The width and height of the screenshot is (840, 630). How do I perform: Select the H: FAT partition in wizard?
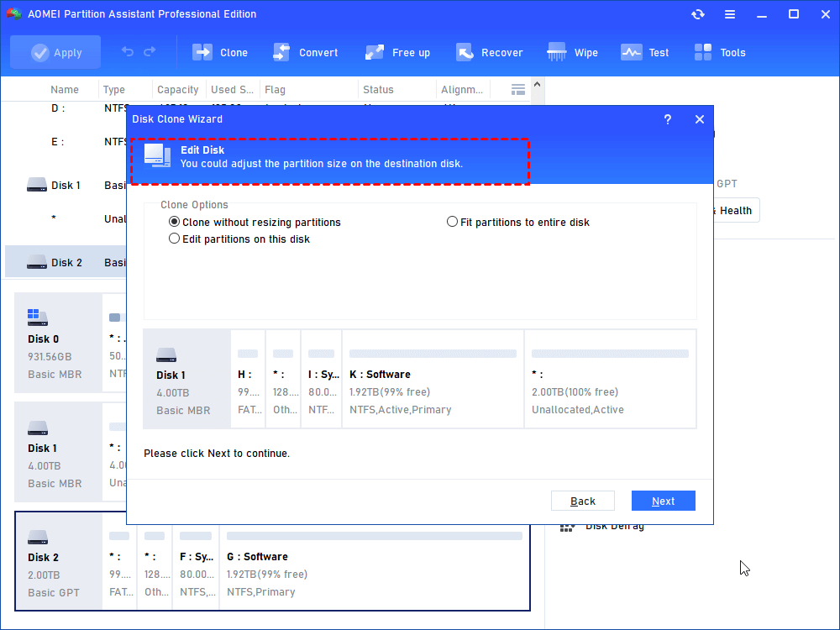(248, 379)
